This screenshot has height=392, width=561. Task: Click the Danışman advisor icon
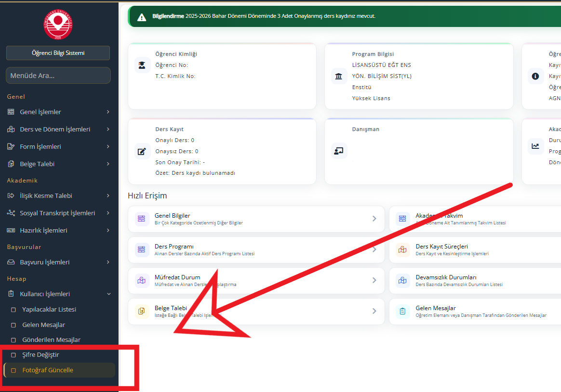pos(339,151)
